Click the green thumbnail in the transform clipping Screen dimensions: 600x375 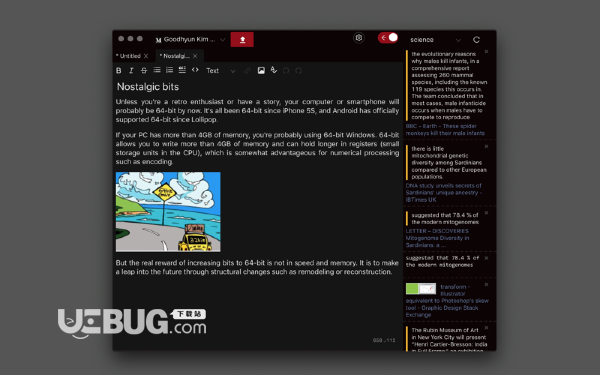click(x=421, y=289)
